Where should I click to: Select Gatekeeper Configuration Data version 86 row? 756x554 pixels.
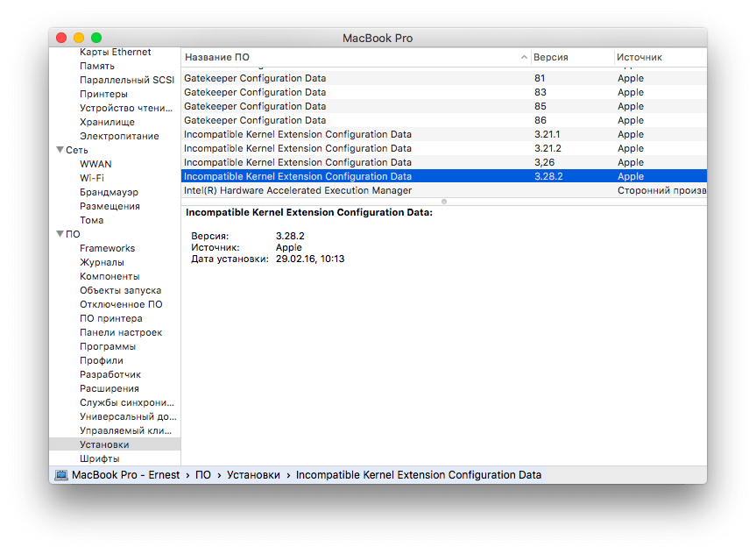click(x=444, y=120)
